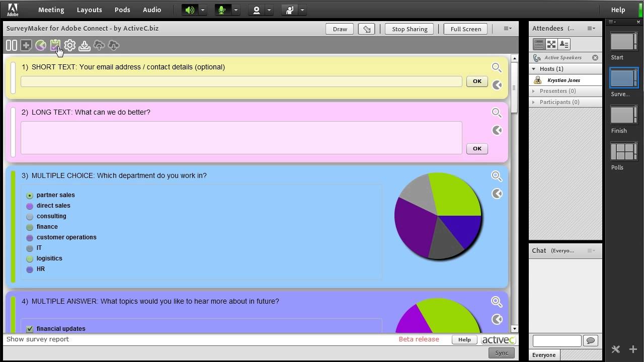Open the Pods menu
Screen dimensions: 644x362
click(122, 10)
